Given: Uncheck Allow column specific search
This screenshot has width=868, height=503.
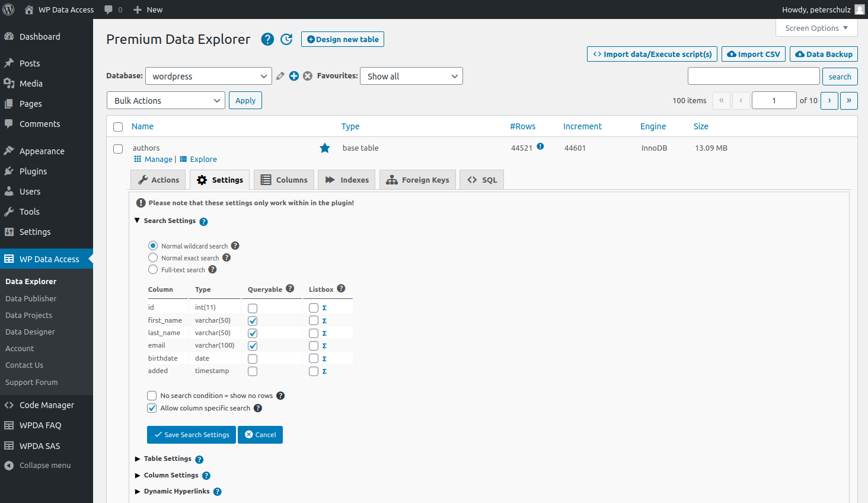Looking at the screenshot, I should (x=152, y=408).
